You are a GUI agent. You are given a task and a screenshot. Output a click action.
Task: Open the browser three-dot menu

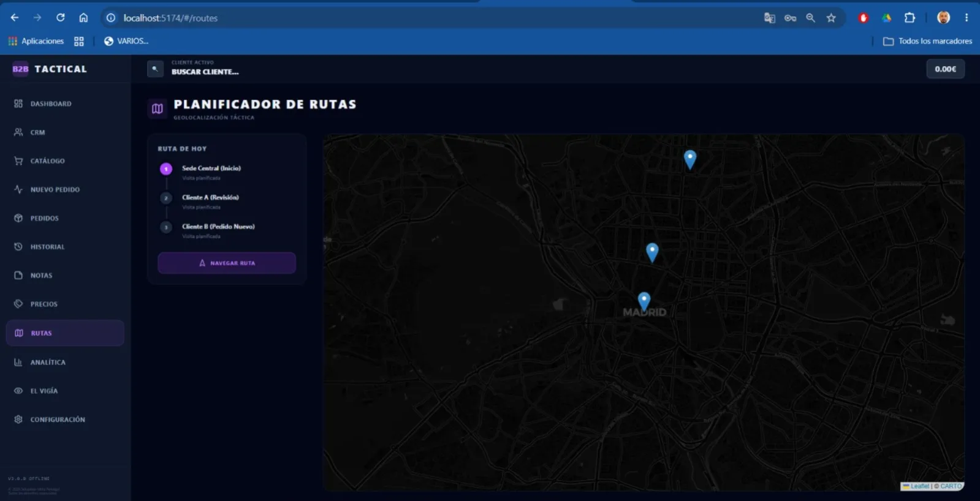(967, 18)
